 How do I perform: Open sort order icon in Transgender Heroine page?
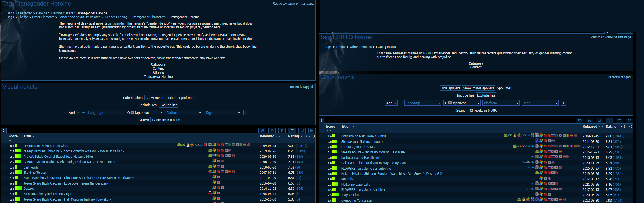point(282,130)
